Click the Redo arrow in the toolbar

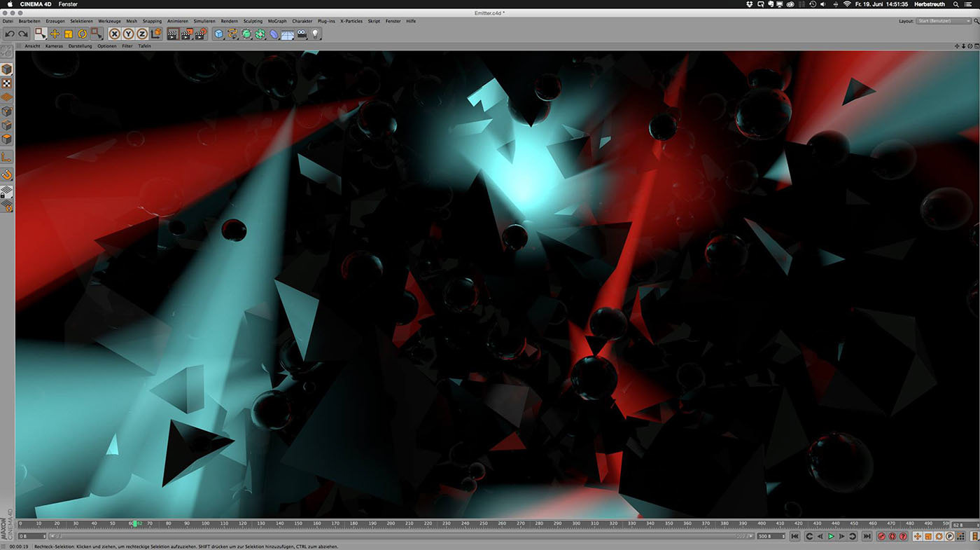(x=23, y=34)
